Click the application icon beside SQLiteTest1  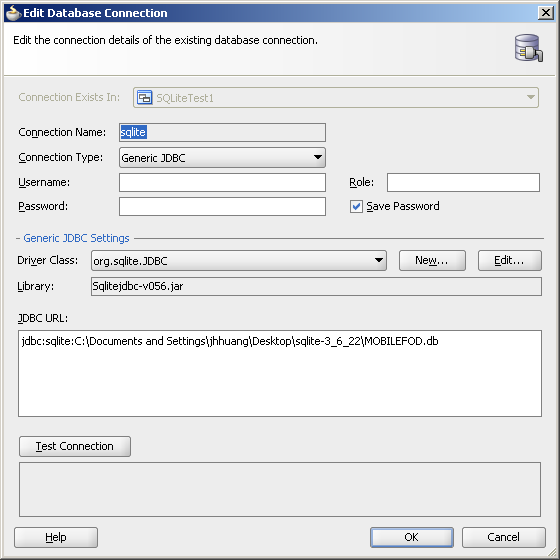pos(145,98)
